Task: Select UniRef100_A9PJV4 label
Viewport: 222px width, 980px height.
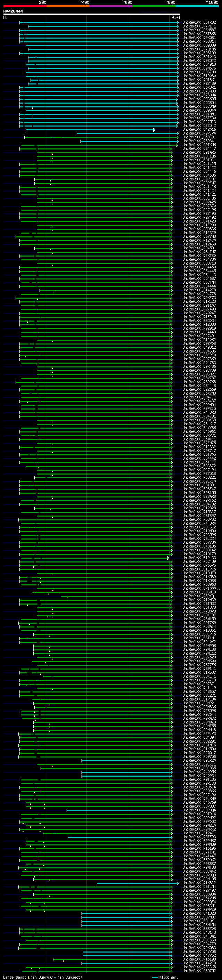Action: pos(199,133)
